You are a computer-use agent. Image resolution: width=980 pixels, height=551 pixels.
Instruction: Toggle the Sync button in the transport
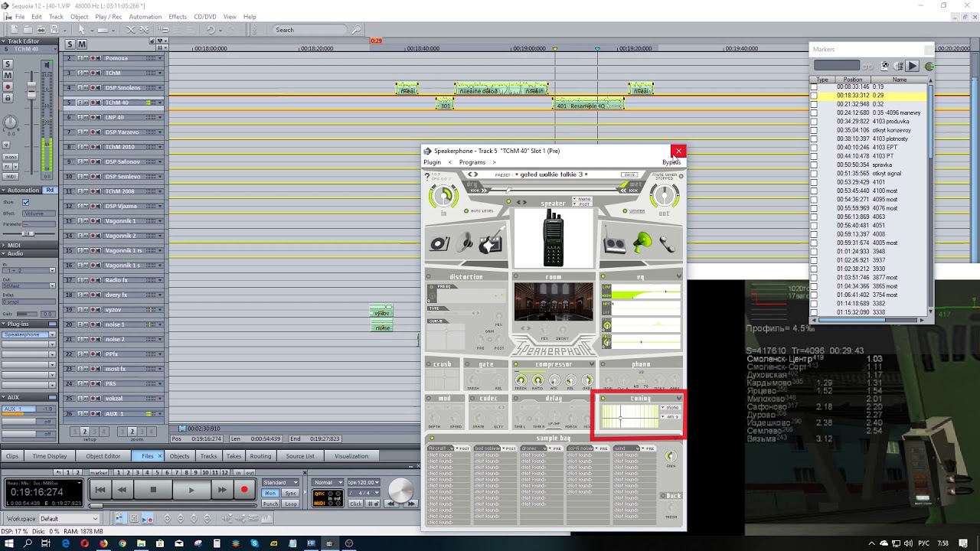click(x=291, y=494)
